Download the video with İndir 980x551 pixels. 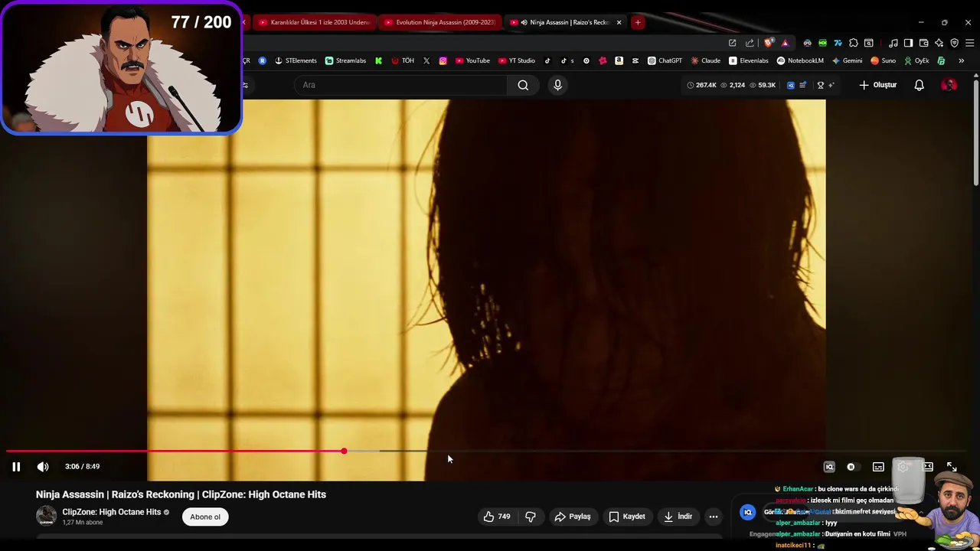coord(678,517)
